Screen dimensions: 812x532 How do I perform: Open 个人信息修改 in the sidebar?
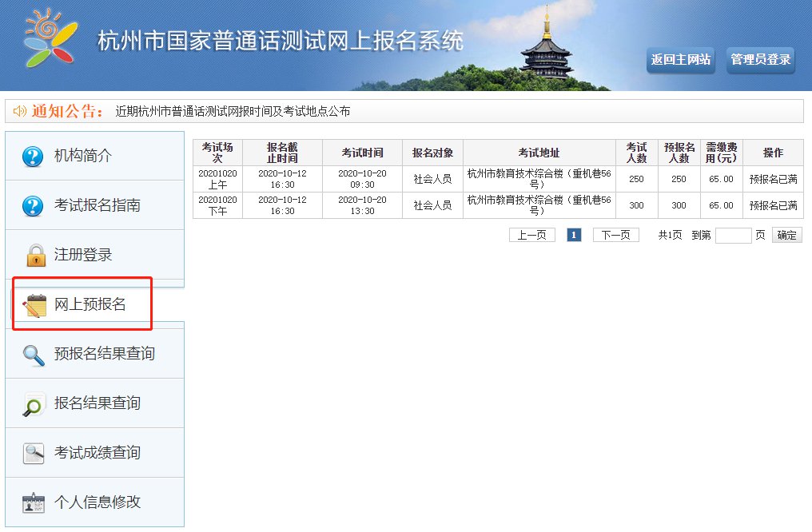(95, 502)
